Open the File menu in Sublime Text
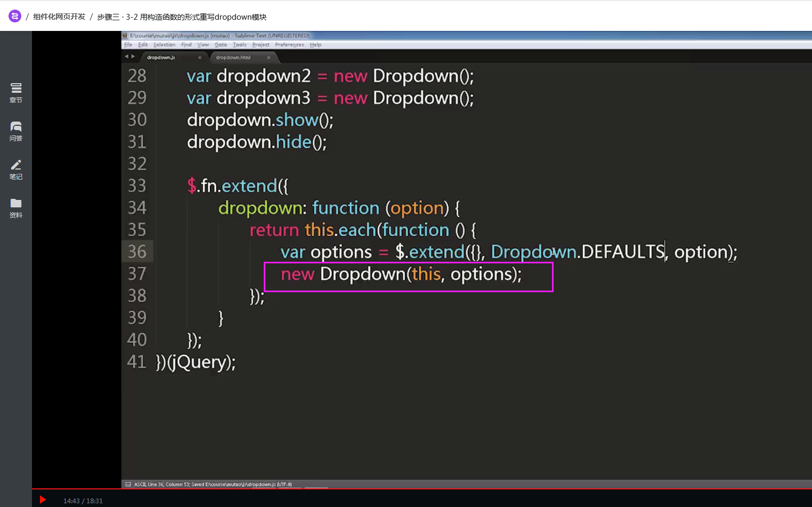Viewport: 812px width, 507px height. tap(128, 45)
